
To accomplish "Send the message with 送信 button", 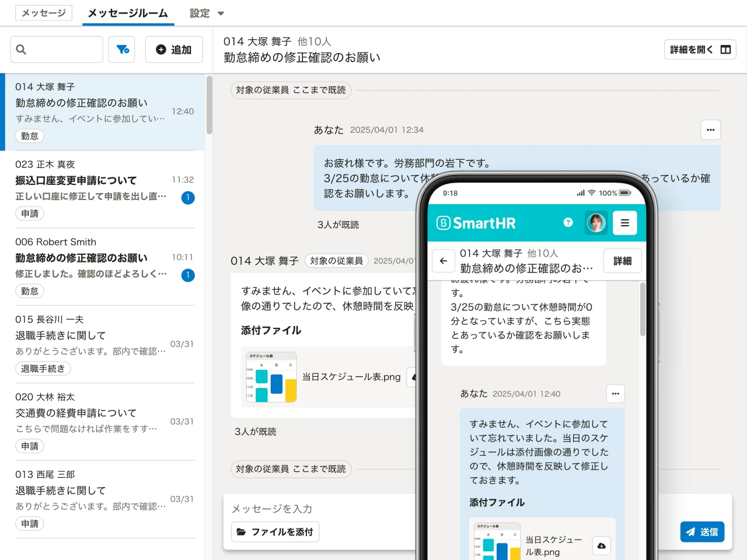I will coord(702,532).
